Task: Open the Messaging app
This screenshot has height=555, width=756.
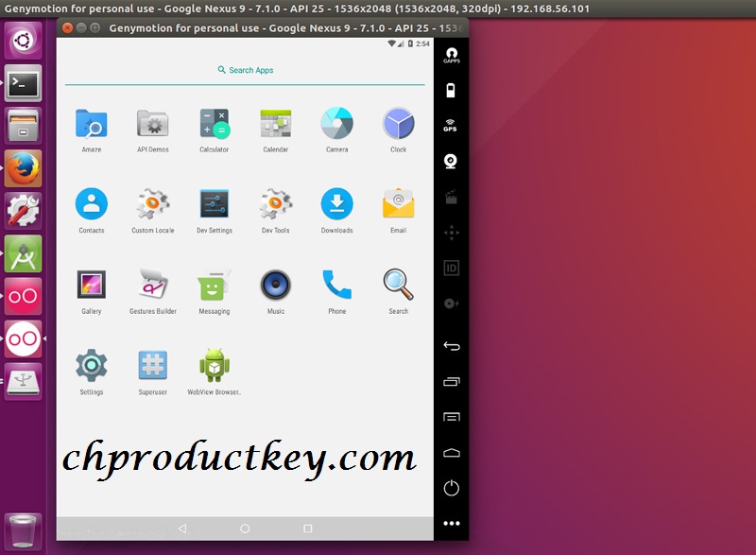Action: [x=215, y=285]
